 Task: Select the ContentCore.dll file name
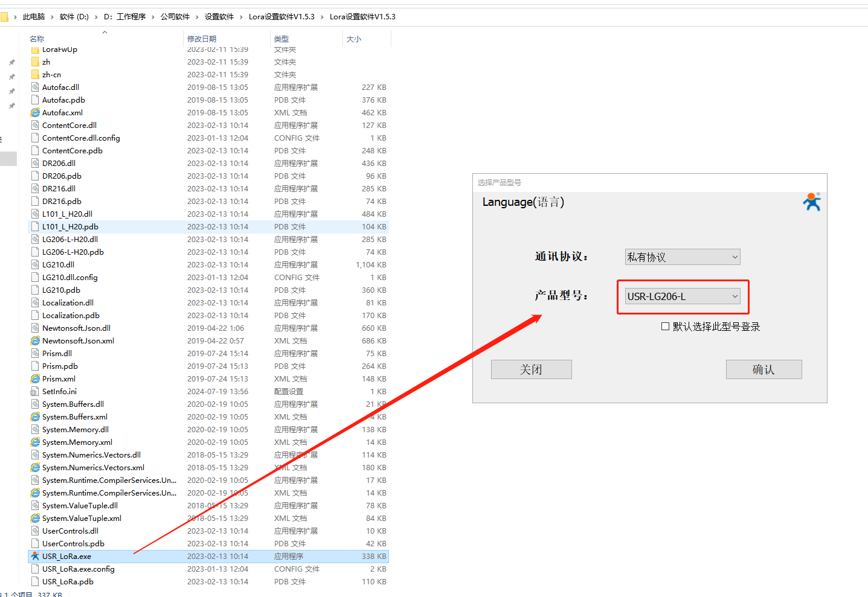pyautogui.click(x=69, y=125)
